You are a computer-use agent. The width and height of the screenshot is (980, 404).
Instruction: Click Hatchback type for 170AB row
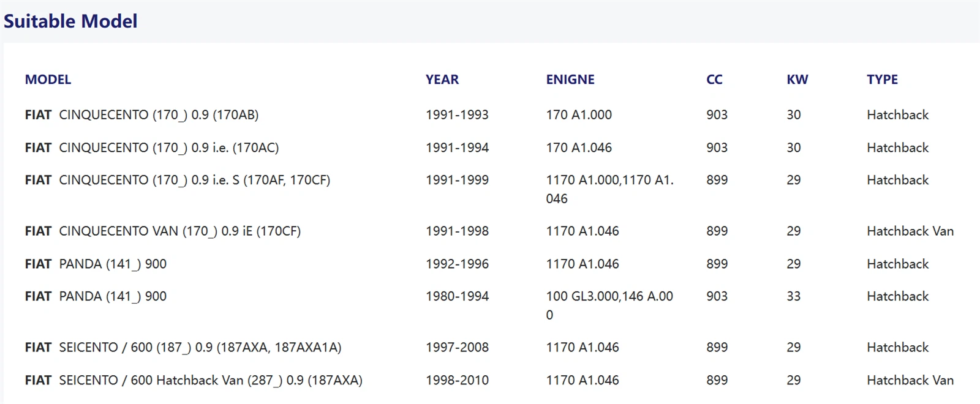click(x=898, y=115)
